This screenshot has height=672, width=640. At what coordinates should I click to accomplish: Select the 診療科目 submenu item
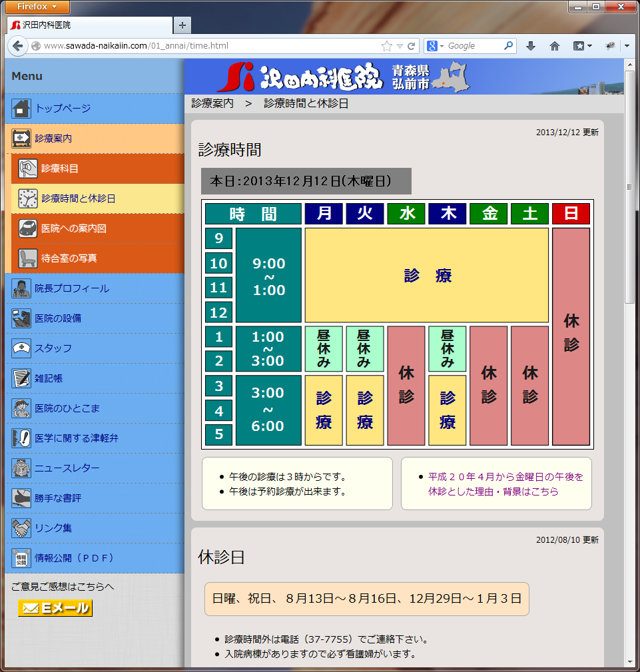pyautogui.click(x=60, y=168)
